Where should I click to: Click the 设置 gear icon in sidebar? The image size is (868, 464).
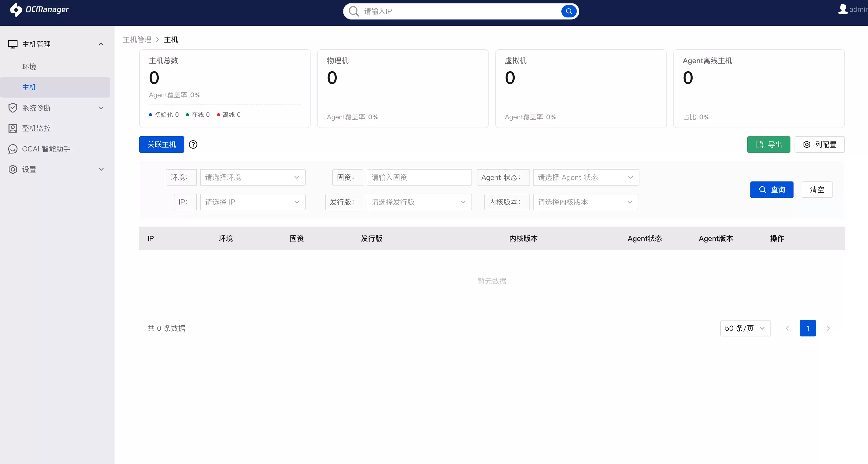(13, 169)
